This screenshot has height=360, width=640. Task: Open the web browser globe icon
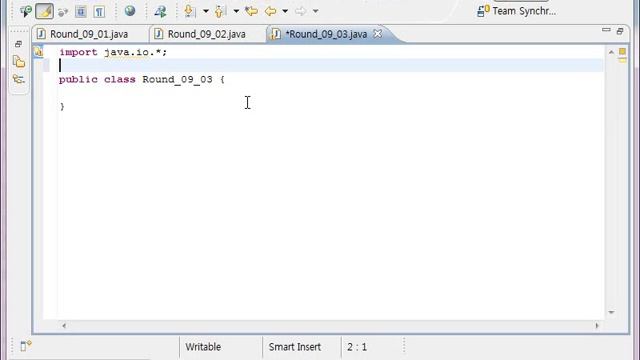pos(130,11)
